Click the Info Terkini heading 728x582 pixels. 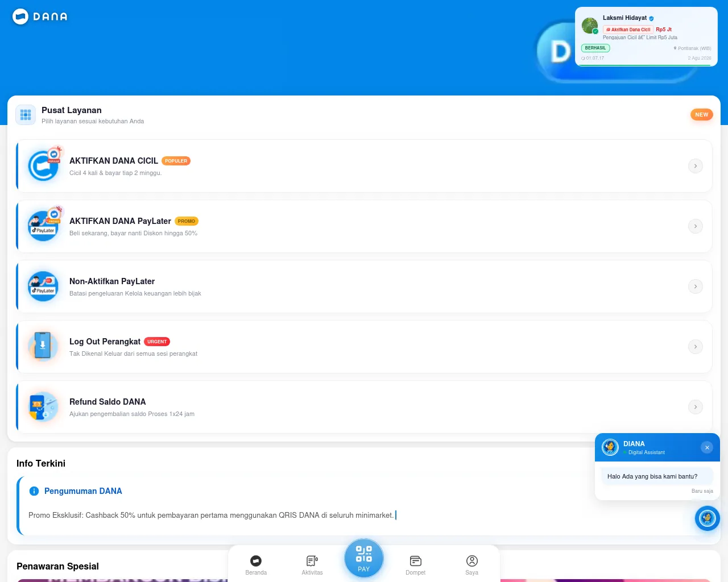tap(41, 463)
